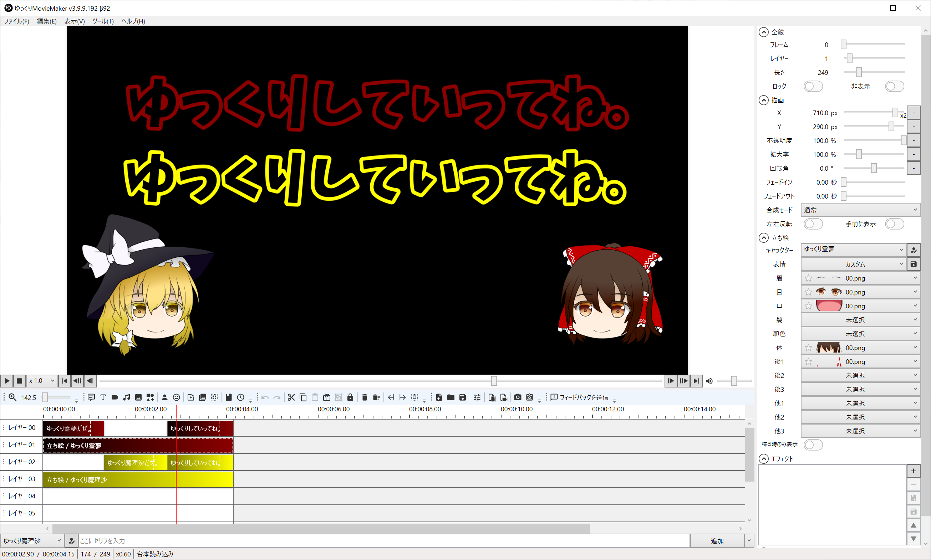
Task: Capture a preview snapshot with camera icon
Action: tap(518, 397)
